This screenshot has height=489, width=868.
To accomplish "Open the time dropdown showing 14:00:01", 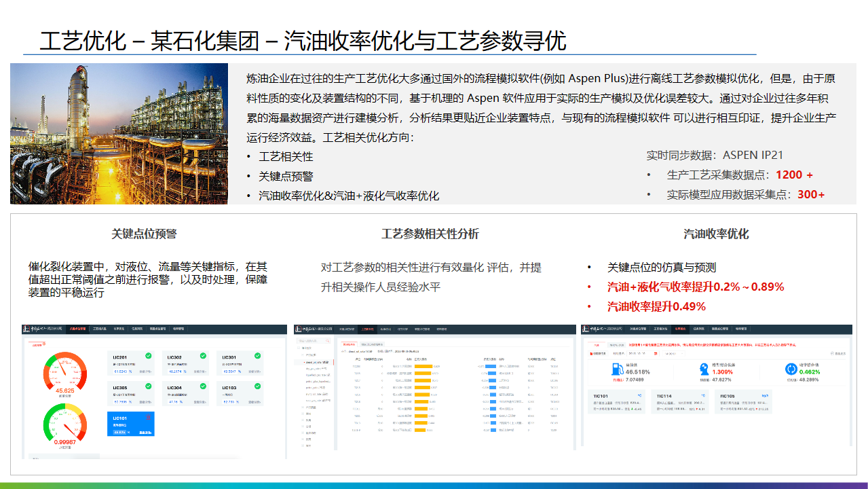I will (674, 354).
